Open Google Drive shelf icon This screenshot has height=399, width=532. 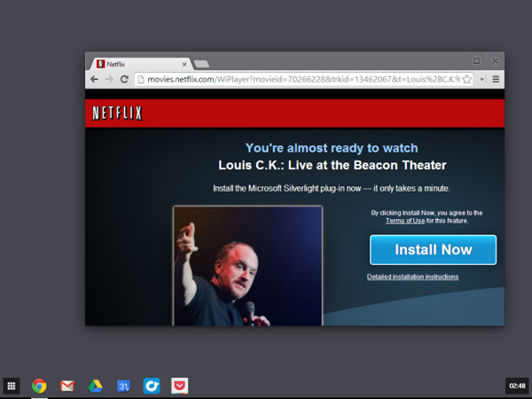tap(95, 386)
